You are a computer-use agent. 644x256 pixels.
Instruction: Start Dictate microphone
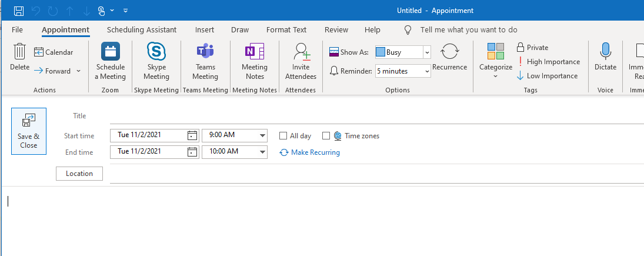(605, 51)
